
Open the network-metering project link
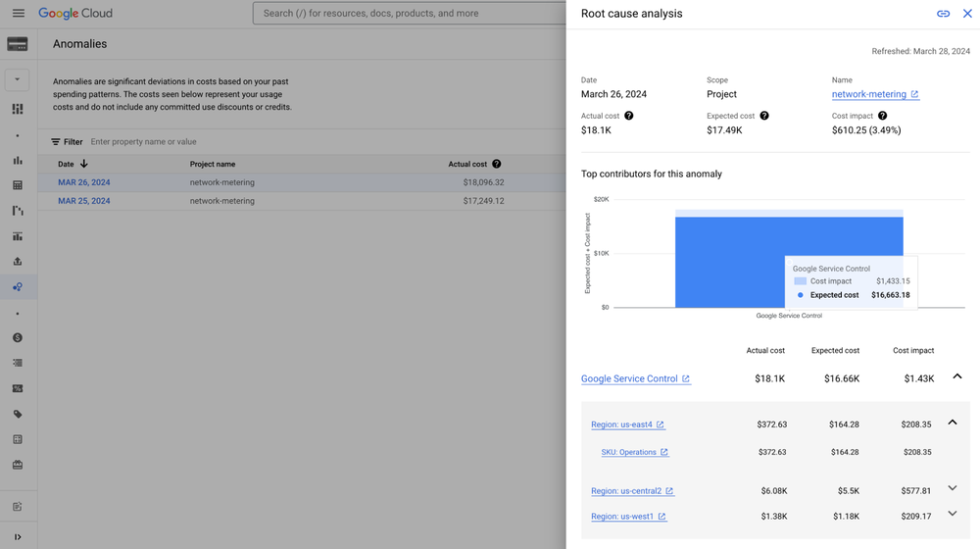(x=875, y=94)
